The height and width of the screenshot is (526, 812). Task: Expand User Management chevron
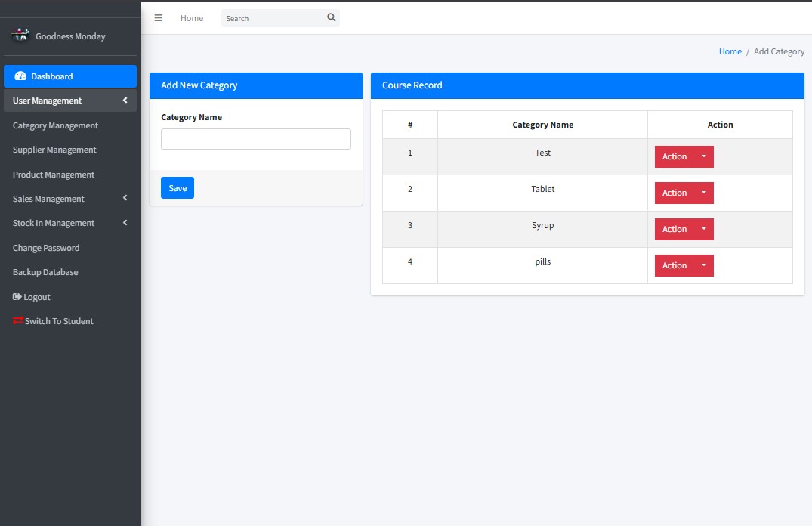pyautogui.click(x=125, y=101)
